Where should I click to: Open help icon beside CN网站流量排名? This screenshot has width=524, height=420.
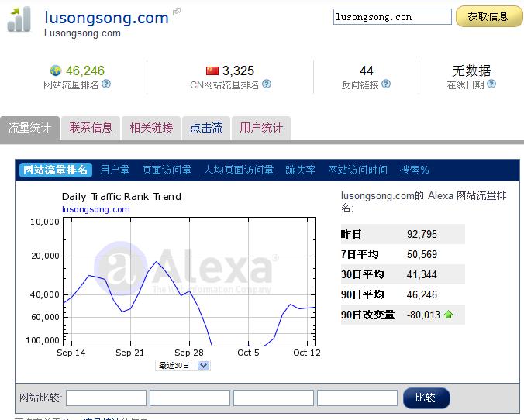point(267,84)
